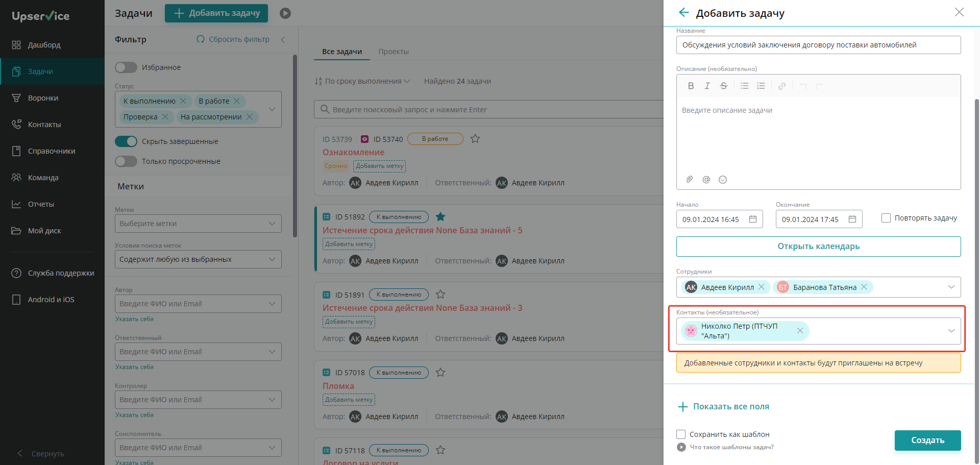This screenshot has height=465, width=980.
Task: Open Условия поиска меток dropdown
Action: (x=198, y=259)
